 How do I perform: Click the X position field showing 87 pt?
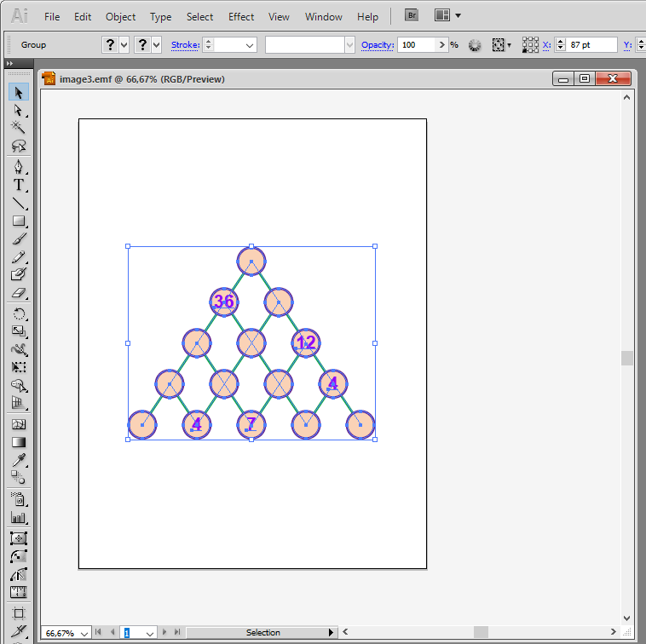[x=591, y=45]
